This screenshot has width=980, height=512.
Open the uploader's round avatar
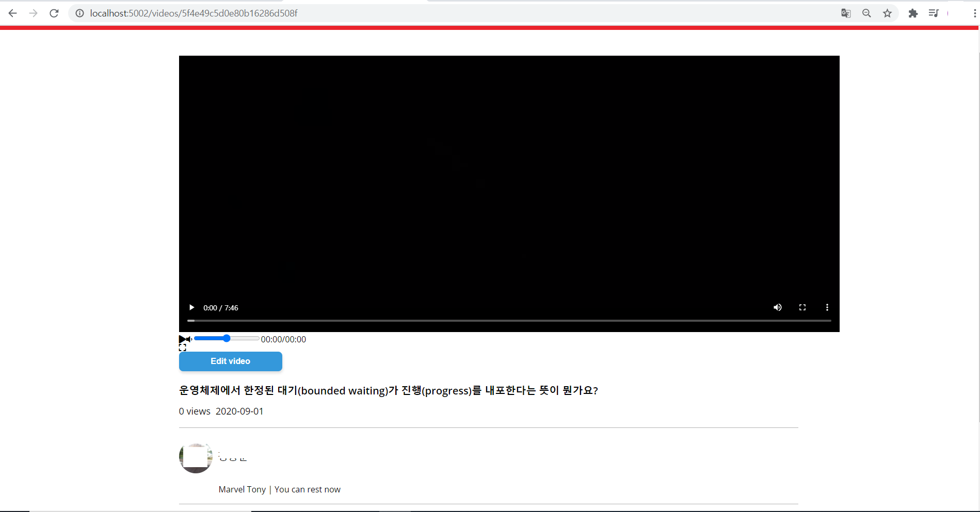click(196, 457)
